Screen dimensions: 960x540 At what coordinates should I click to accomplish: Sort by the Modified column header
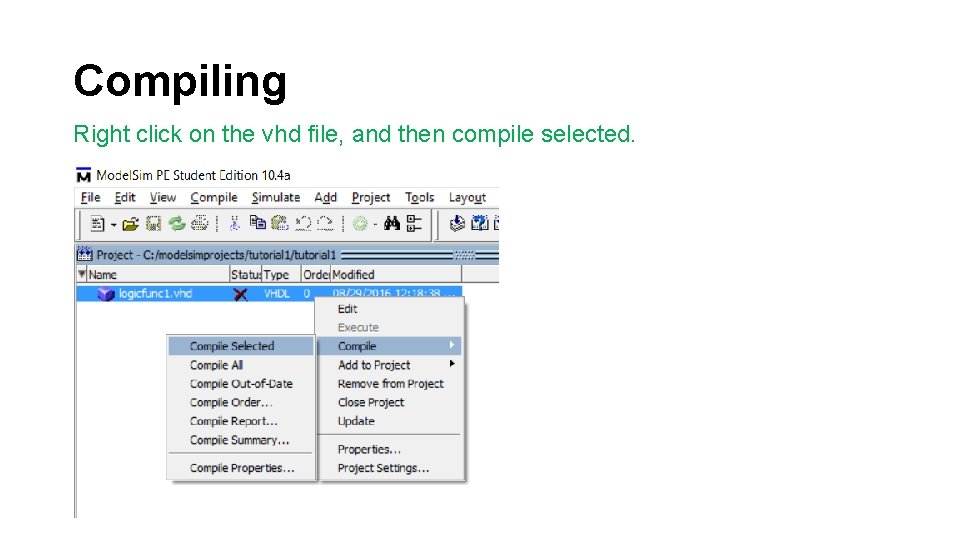396,274
